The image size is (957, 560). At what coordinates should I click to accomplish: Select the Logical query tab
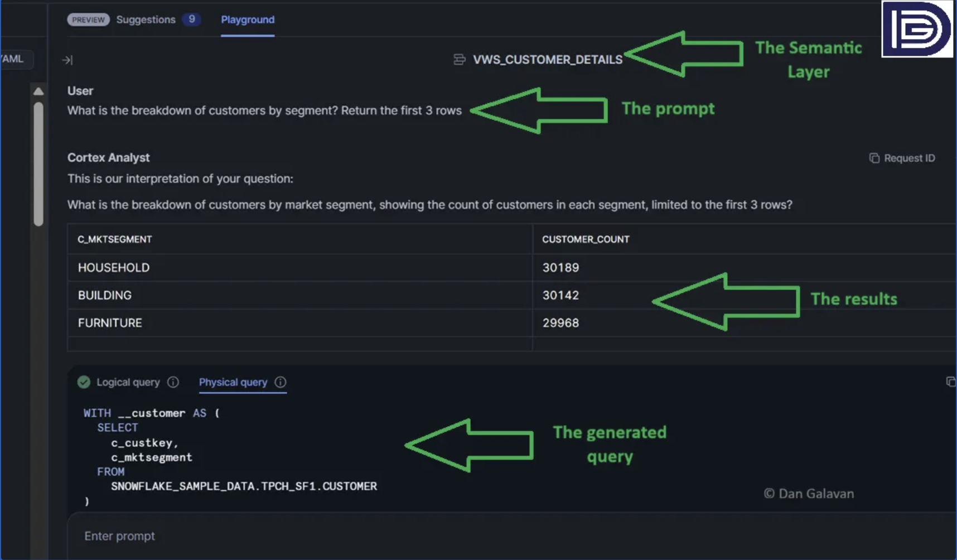[128, 382]
